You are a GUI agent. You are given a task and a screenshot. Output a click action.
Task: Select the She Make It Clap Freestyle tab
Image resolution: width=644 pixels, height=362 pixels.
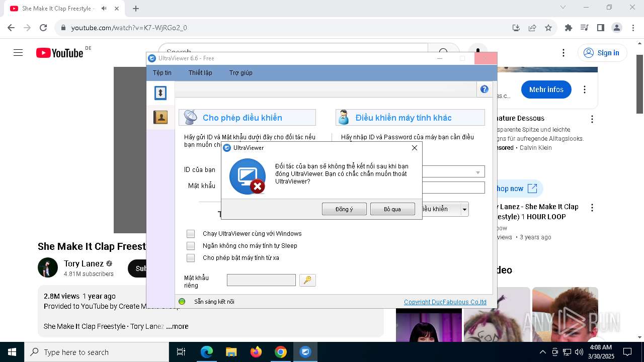pos(64,9)
